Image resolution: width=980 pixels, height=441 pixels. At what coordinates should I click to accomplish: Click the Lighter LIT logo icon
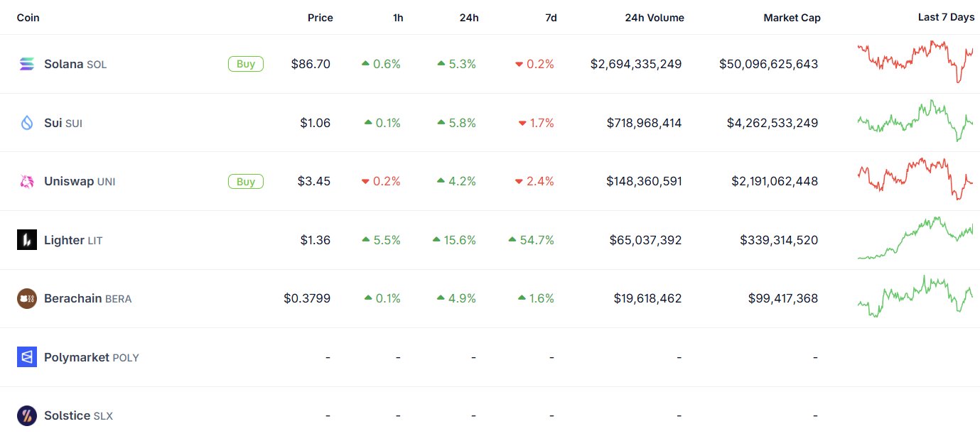26,240
